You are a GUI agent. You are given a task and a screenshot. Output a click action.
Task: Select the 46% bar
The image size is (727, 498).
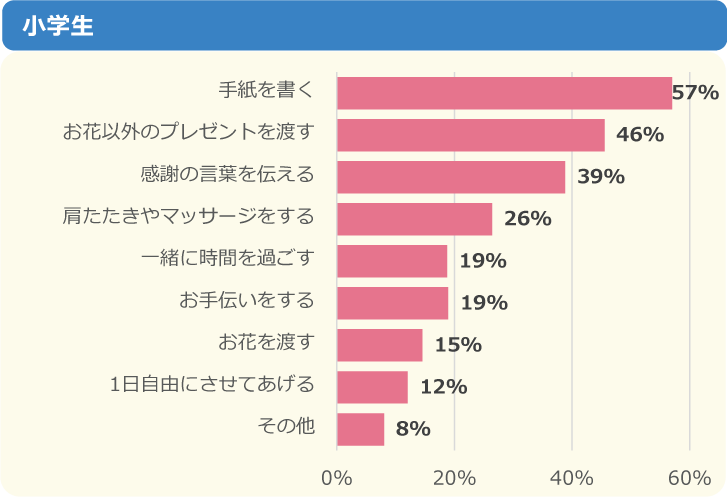click(470, 135)
